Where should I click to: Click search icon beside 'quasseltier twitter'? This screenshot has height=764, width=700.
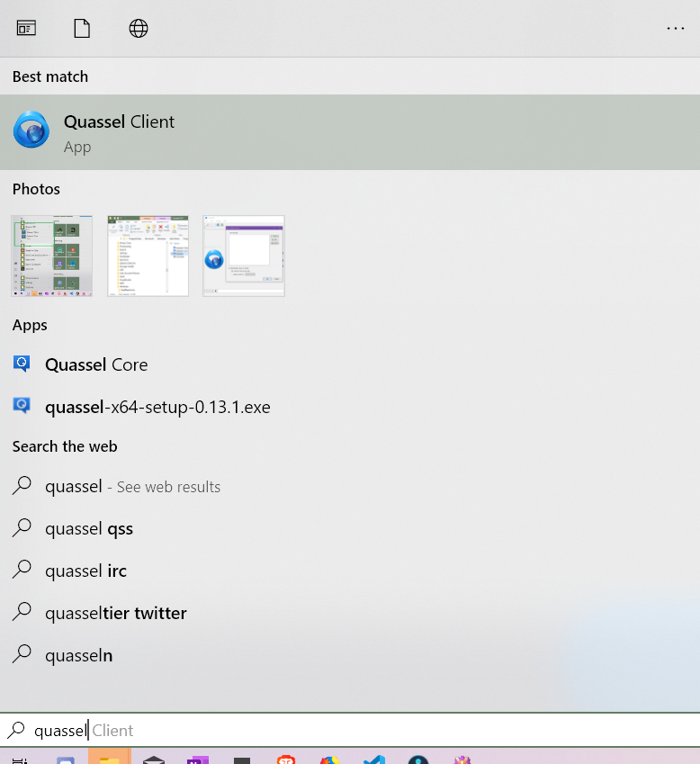click(x=22, y=613)
